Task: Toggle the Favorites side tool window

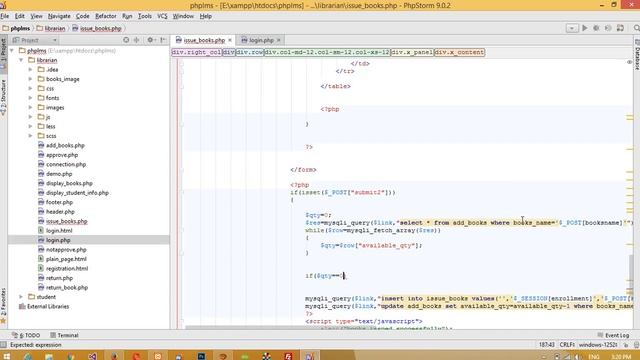Action: (3, 306)
